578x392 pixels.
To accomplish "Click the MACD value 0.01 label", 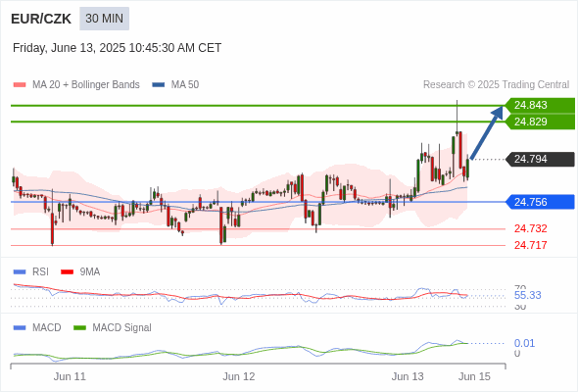I will (x=524, y=343).
